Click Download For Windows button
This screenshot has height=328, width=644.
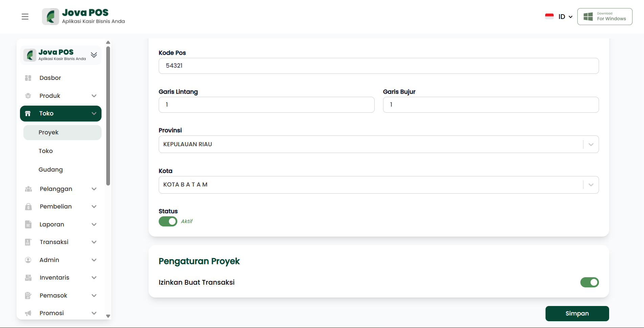pyautogui.click(x=604, y=17)
